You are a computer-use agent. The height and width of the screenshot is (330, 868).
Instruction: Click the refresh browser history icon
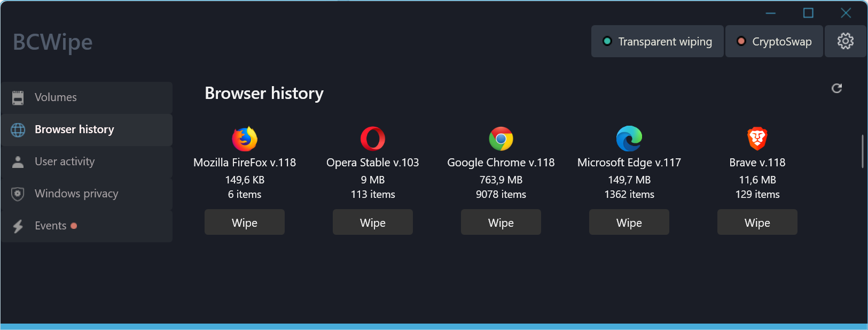coord(836,88)
